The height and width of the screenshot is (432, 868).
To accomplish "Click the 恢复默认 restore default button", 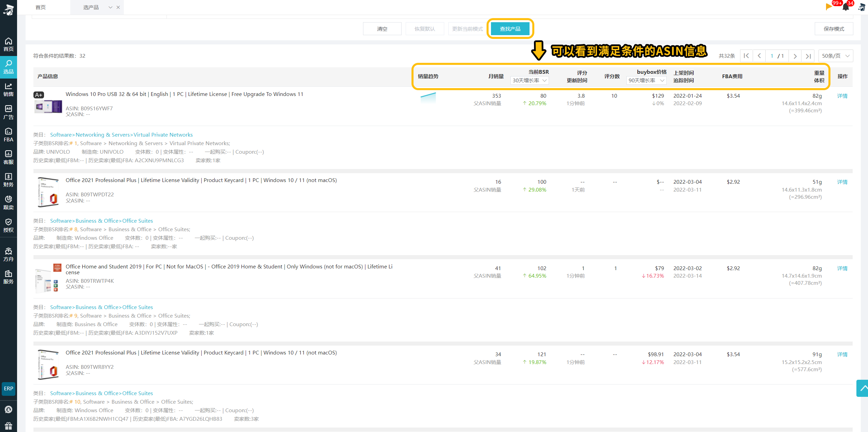I will point(425,29).
